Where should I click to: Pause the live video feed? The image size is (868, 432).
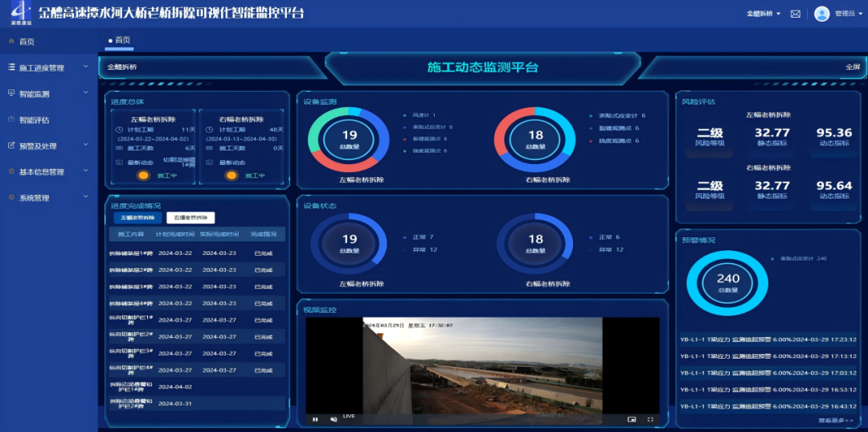pyautogui.click(x=315, y=419)
